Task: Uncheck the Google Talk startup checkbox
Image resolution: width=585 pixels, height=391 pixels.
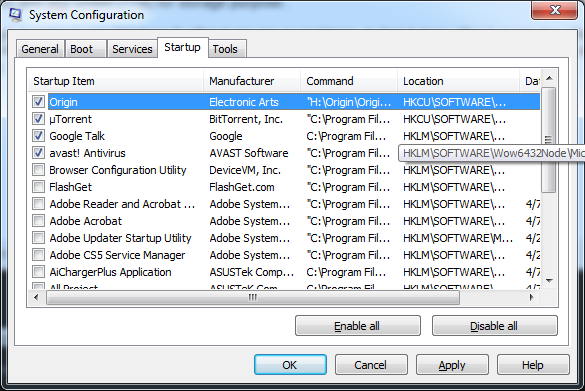Action: (x=38, y=135)
